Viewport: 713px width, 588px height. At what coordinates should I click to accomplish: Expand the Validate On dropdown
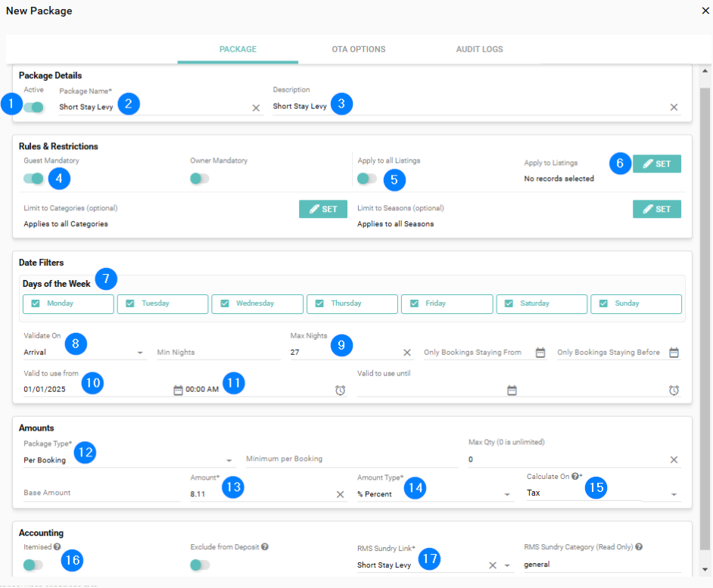tap(141, 353)
